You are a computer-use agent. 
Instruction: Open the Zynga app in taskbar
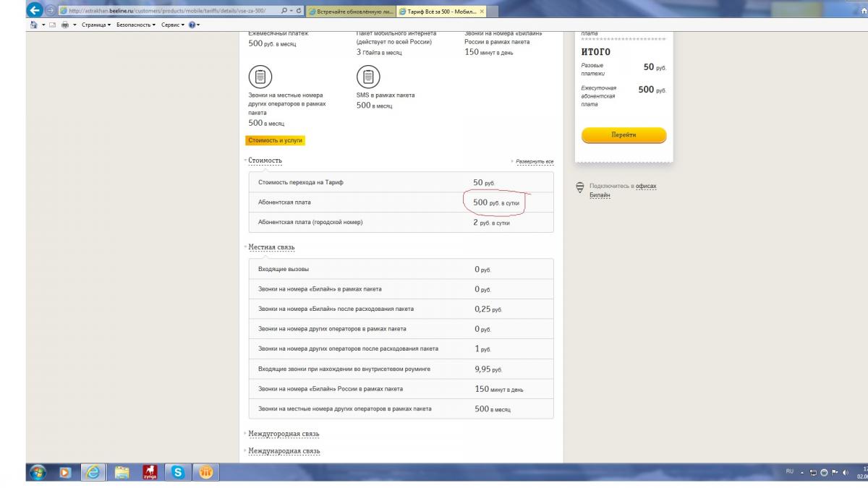(150, 472)
